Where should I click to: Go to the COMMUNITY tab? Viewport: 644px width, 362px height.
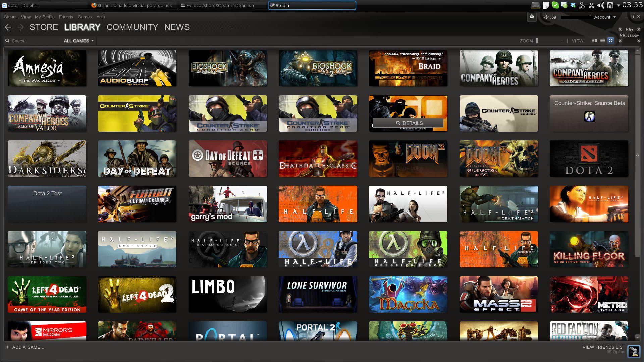pos(132,27)
